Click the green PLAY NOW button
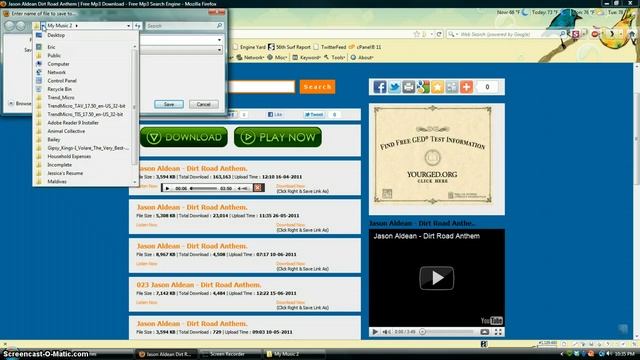The image size is (640, 360). pos(278,137)
